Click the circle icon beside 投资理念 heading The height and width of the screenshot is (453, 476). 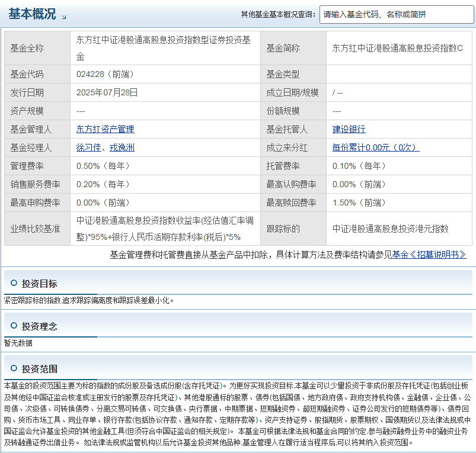pos(14,325)
